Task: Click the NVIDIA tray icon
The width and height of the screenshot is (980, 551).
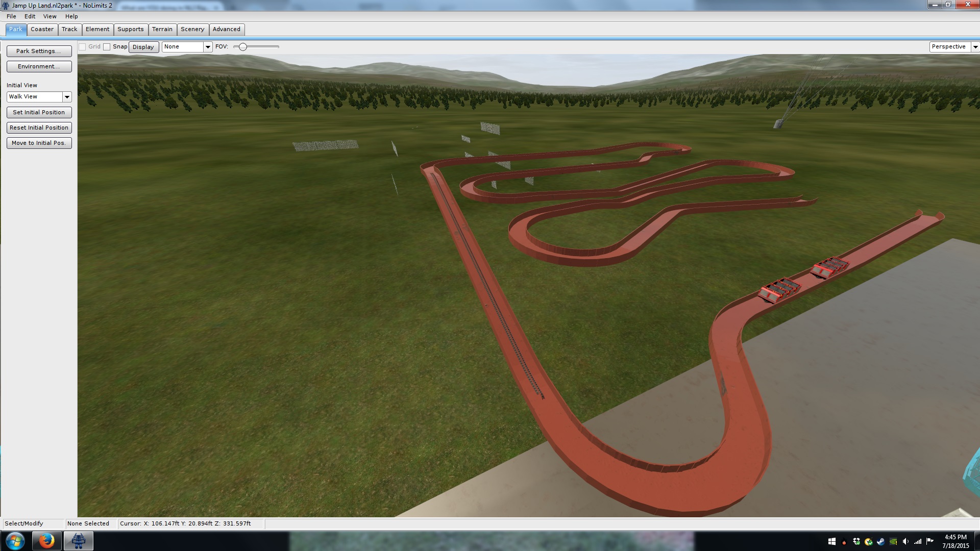Action: (x=893, y=541)
